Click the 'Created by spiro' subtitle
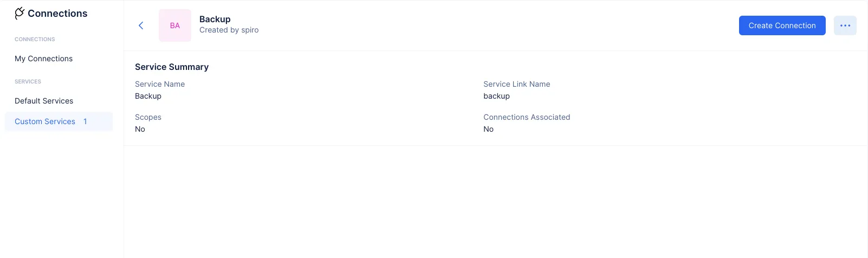 [229, 30]
